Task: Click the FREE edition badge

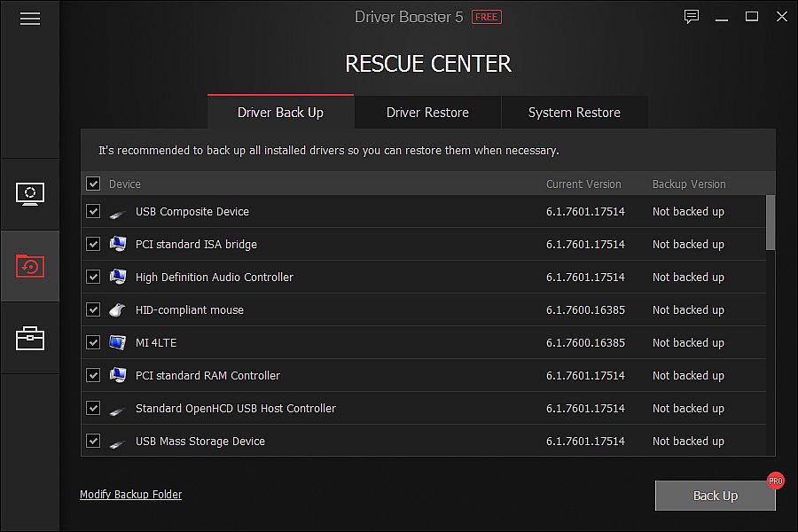Action: click(x=487, y=18)
